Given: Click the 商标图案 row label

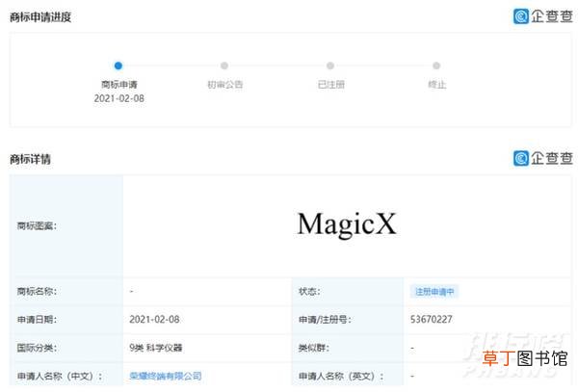Looking at the screenshot, I should tap(37, 225).
